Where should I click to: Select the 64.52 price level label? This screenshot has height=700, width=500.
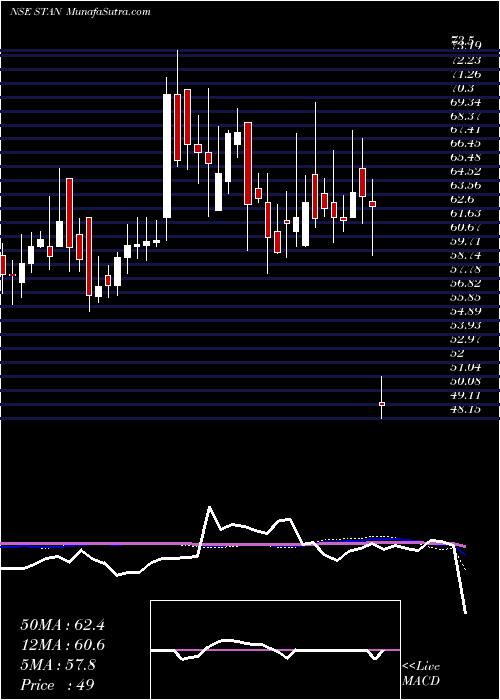(x=466, y=171)
